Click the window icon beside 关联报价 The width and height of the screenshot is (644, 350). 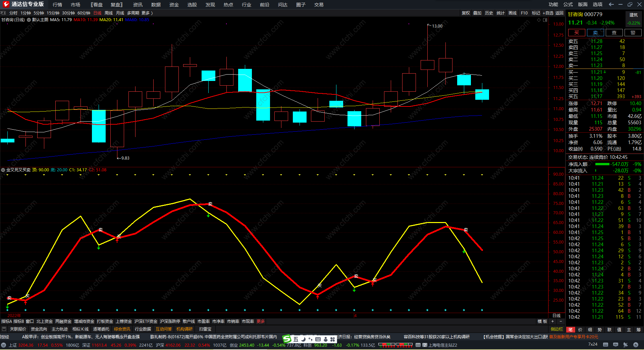click(4, 329)
